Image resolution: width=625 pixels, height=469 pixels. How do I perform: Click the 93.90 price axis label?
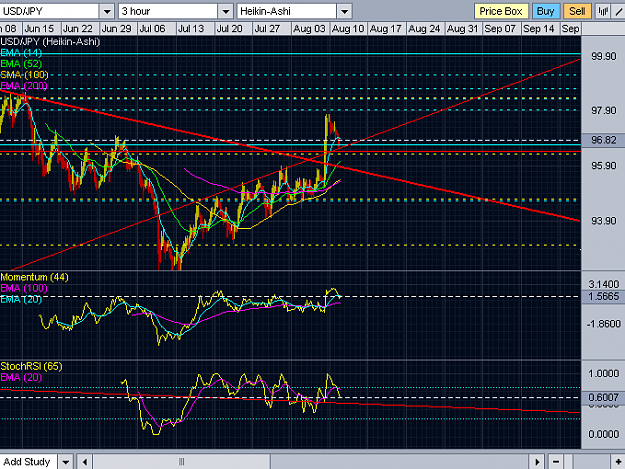pyautogui.click(x=603, y=221)
